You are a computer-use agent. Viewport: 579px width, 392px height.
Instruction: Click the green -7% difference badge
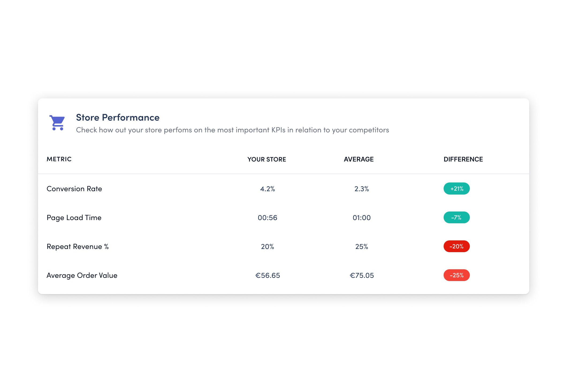tap(456, 217)
